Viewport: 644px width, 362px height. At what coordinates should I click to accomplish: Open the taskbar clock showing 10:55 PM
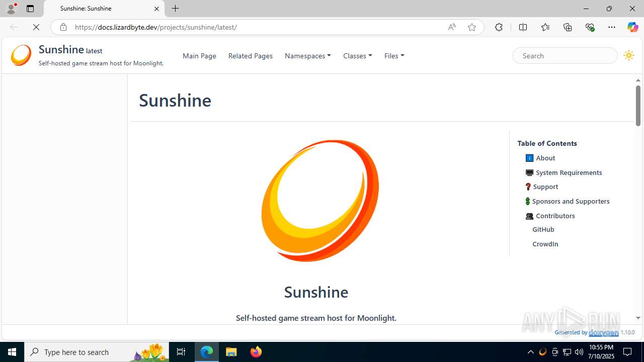coord(602,352)
